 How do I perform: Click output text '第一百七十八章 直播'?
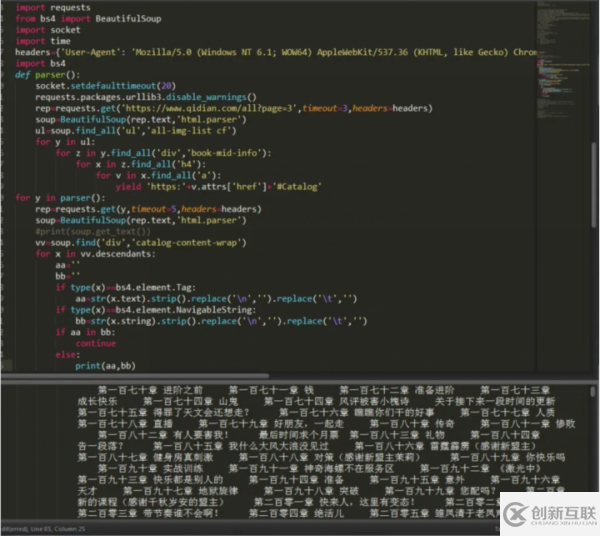(x=125, y=424)
